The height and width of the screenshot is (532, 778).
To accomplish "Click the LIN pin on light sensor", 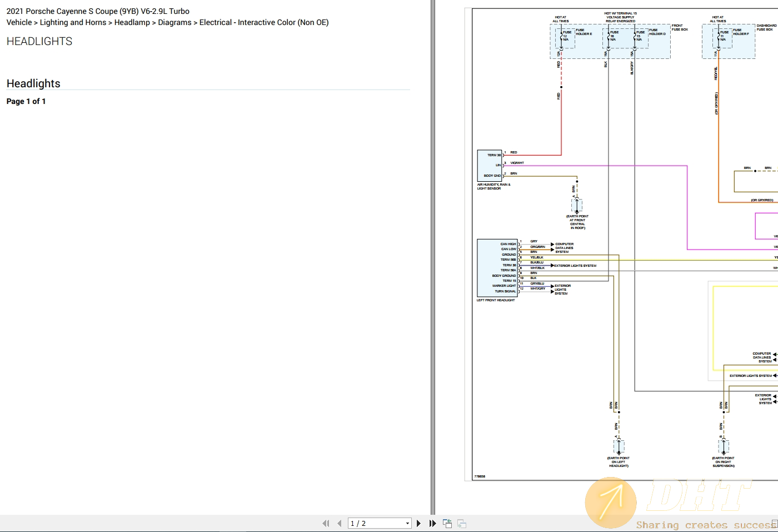I will point(498,165).
